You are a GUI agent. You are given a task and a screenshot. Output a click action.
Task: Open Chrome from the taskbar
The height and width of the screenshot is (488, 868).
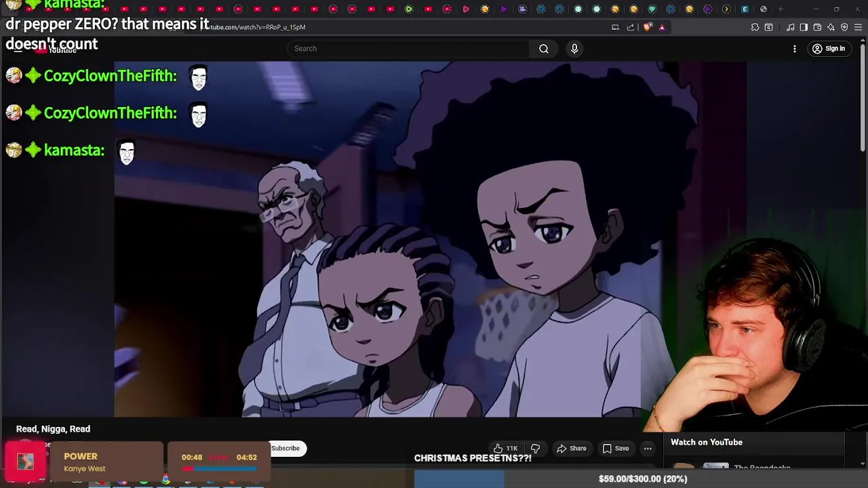165,480
